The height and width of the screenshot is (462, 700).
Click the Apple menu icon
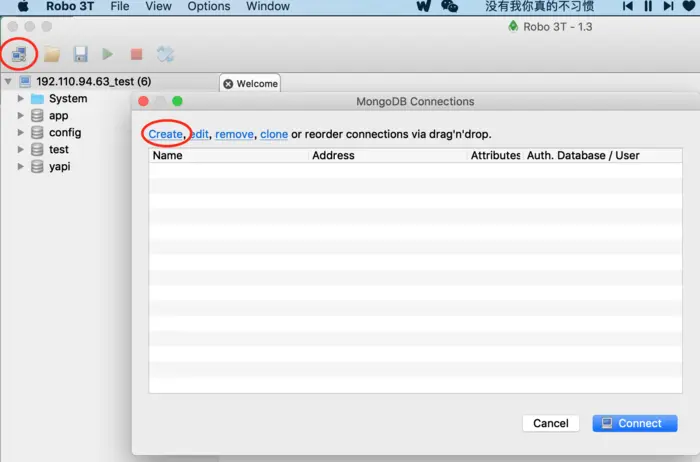click(x=23, y=6)
